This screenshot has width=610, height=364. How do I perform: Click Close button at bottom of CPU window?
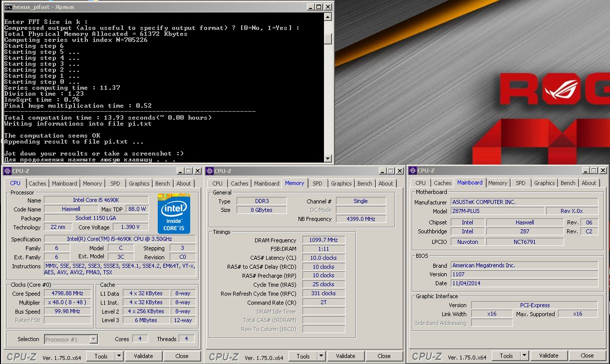(x=182, y=356)
